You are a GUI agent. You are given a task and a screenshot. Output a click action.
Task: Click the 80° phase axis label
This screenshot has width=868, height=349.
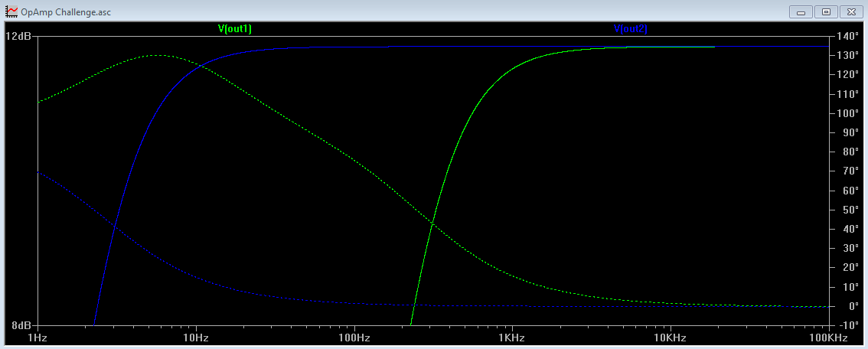coord(850,152)
